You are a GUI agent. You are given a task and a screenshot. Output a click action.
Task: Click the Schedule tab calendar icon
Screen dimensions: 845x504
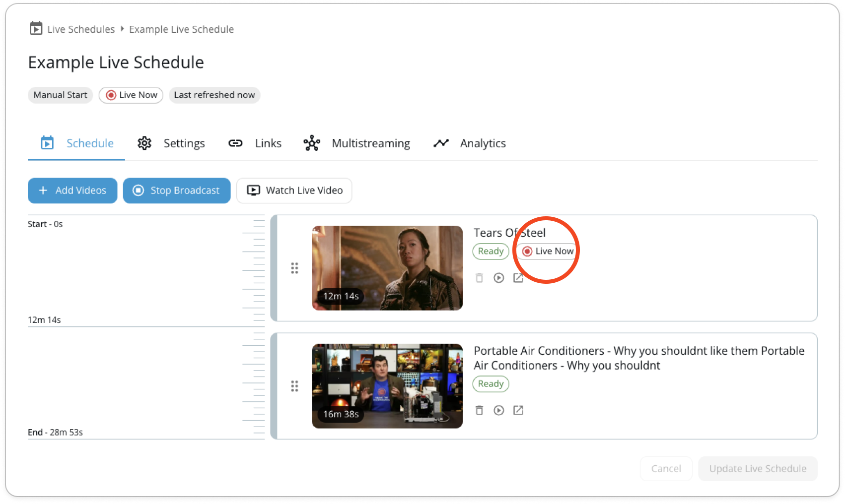[x=47, y=143]
